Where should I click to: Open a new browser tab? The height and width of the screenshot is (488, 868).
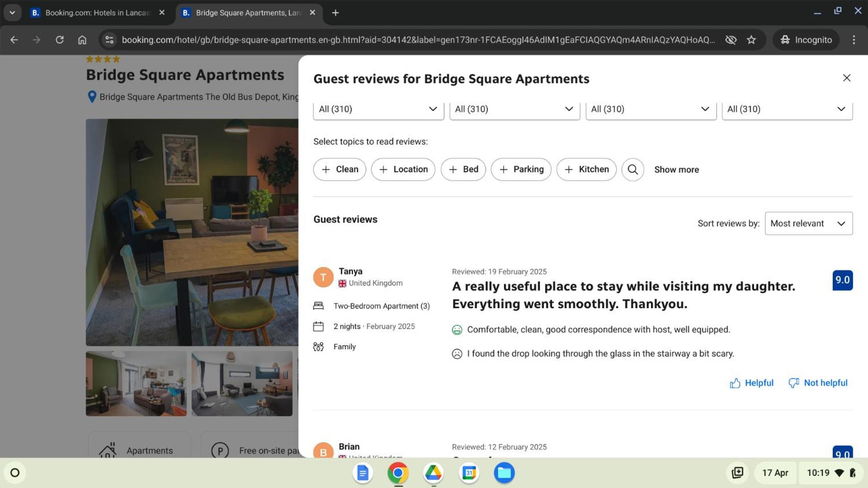click(x=335, y=13)
